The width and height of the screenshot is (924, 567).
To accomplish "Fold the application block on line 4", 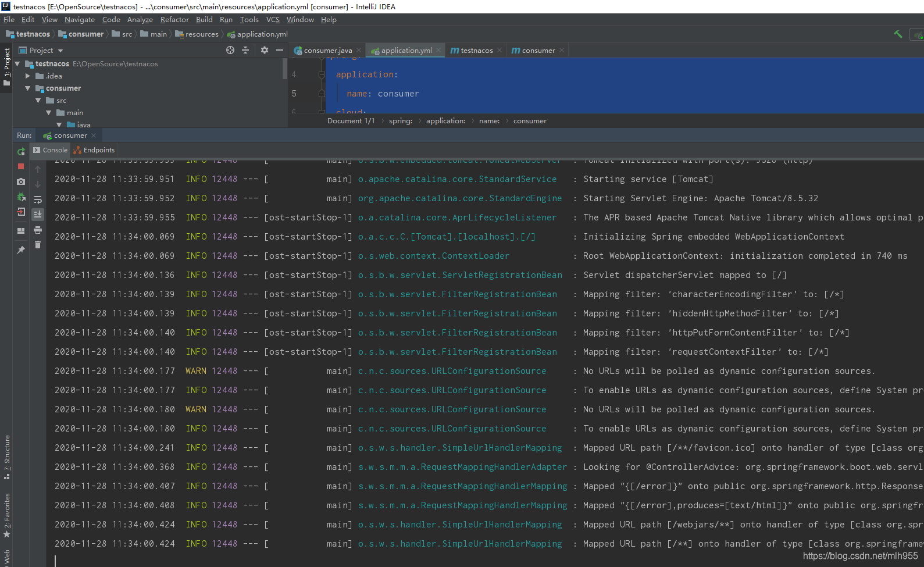I will pos(322,74).
